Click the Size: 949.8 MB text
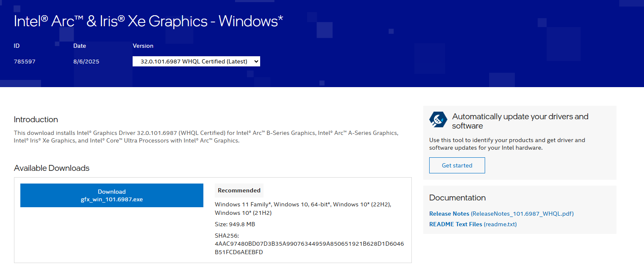644x266 pixels. tap(235, 224)
